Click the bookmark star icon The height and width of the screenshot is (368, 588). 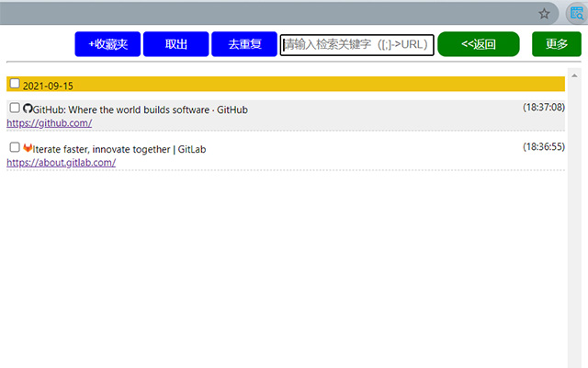click(544, 14)
